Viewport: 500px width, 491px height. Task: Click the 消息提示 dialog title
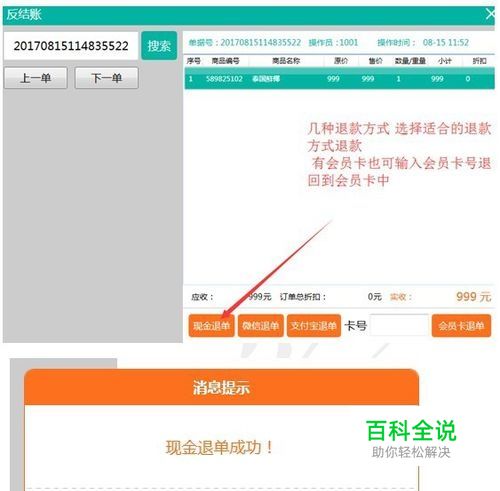221,388
